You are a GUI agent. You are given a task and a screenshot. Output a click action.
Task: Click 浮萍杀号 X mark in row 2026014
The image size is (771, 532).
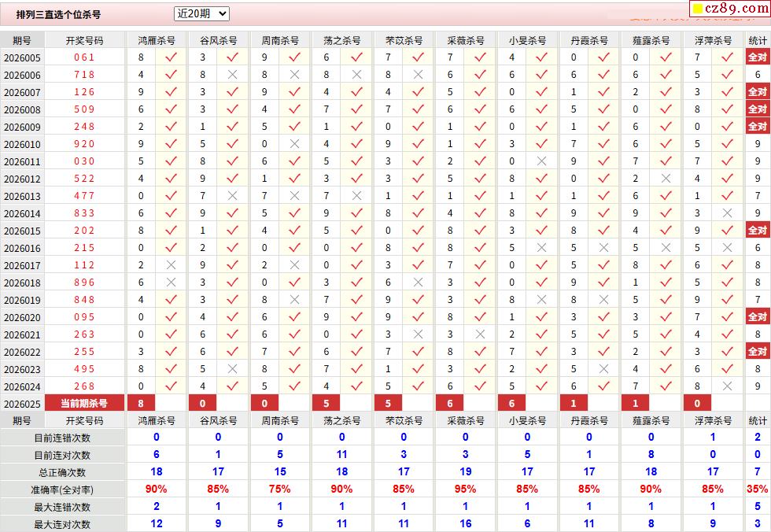[x=727, y=213]
